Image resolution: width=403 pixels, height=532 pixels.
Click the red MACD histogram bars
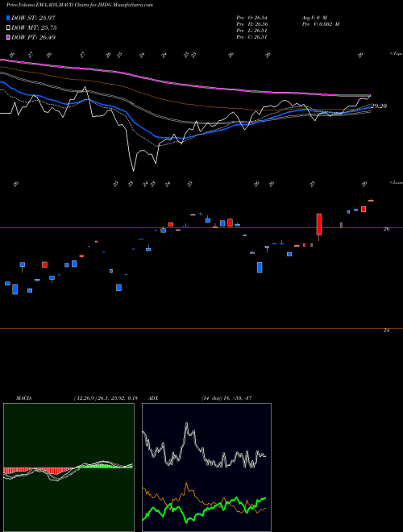[x=37, y=471]
